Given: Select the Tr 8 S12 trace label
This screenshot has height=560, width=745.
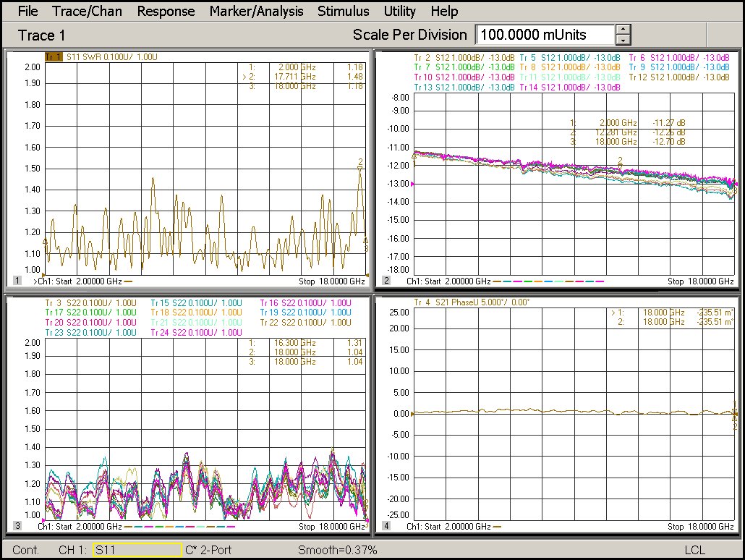Looking at the screenshot, I should [570, 67].
